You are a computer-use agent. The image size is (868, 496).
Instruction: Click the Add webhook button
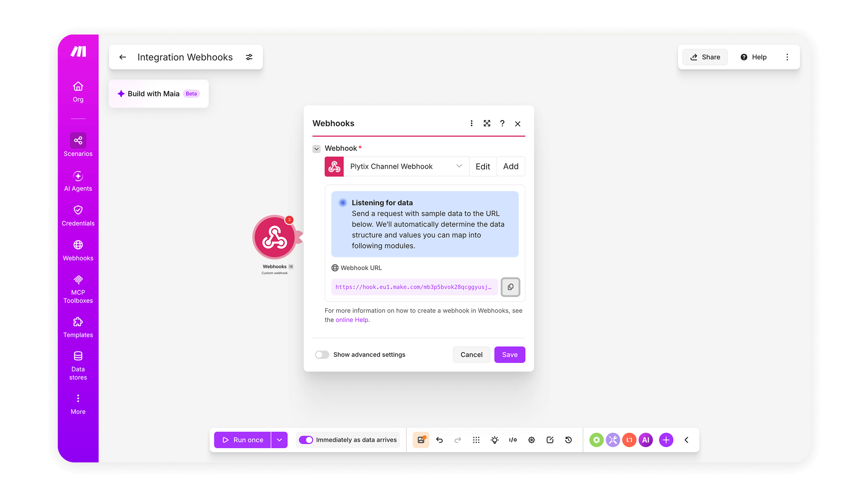pyautogui.click(x=511, y=166)
